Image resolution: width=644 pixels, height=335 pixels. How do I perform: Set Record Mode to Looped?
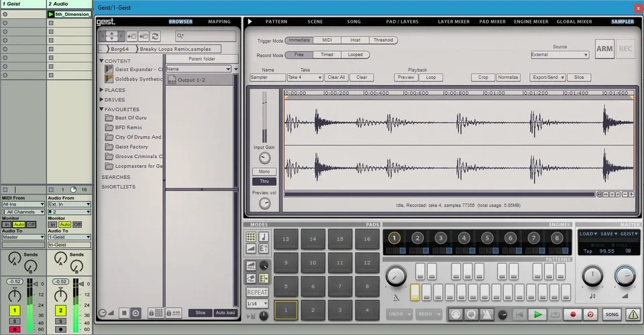tap(356, 54)
